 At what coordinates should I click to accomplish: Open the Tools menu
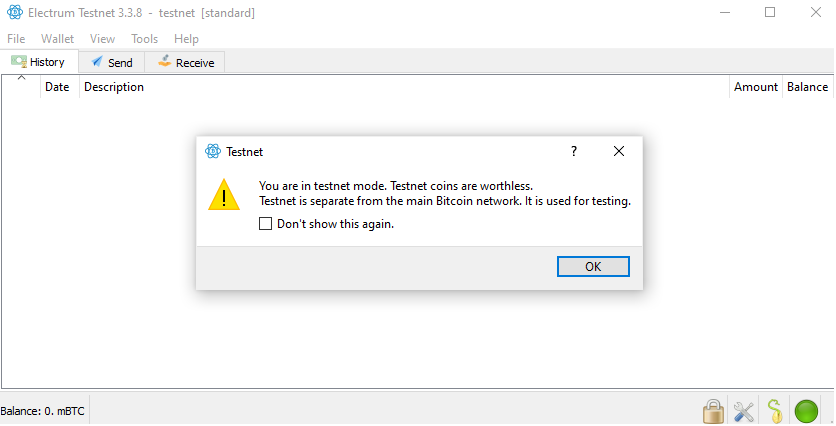click(144, 39)
